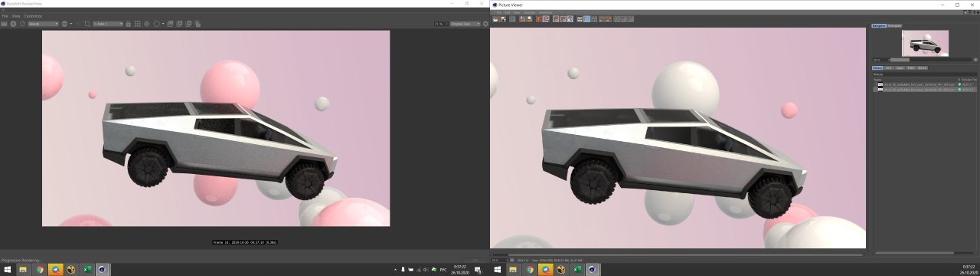Click the open image icon in Picture Viewer

click(x=495, y=19)
